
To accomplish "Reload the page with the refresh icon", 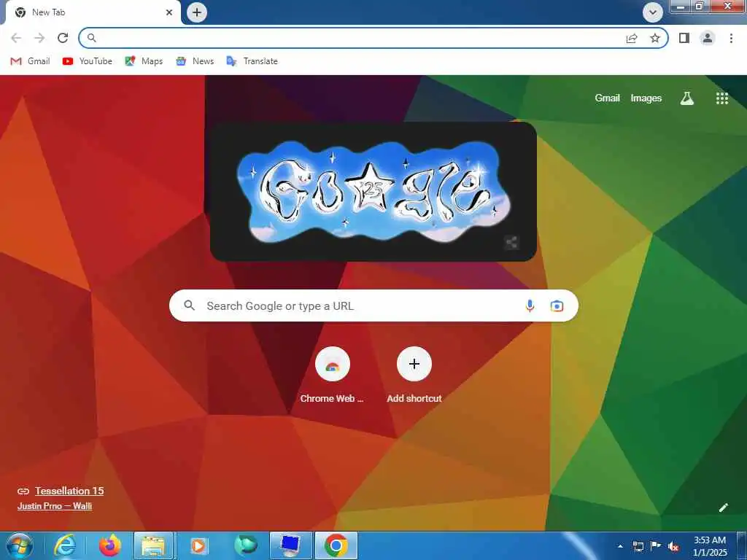I will coord(63,38).
